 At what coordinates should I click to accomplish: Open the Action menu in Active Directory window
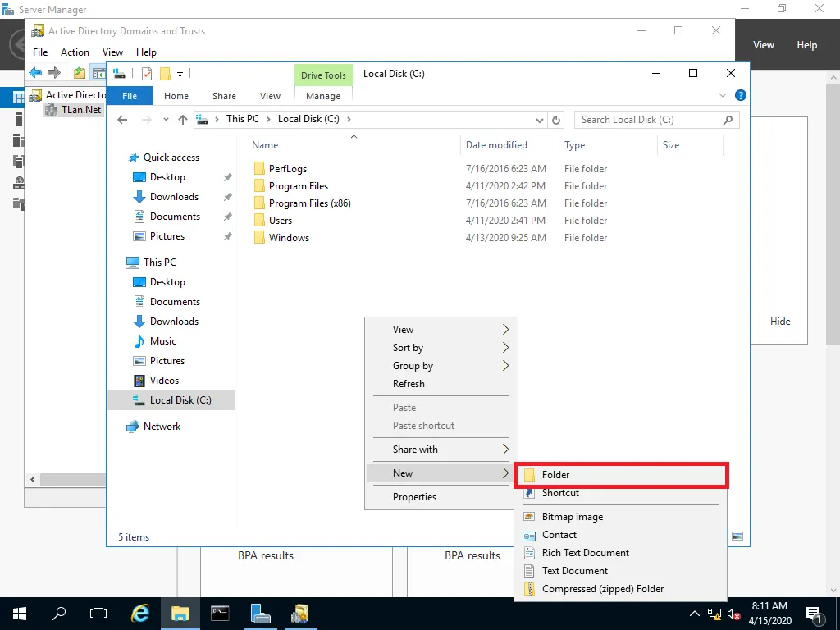(x=75, y=52)
